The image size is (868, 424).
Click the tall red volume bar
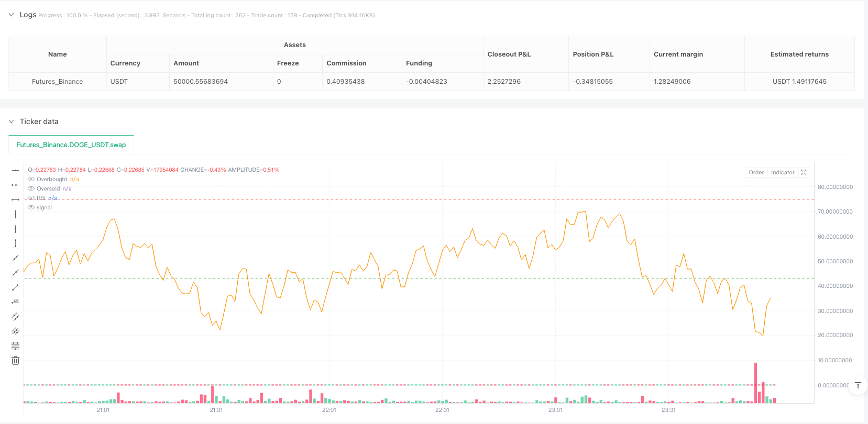point(755,382)
